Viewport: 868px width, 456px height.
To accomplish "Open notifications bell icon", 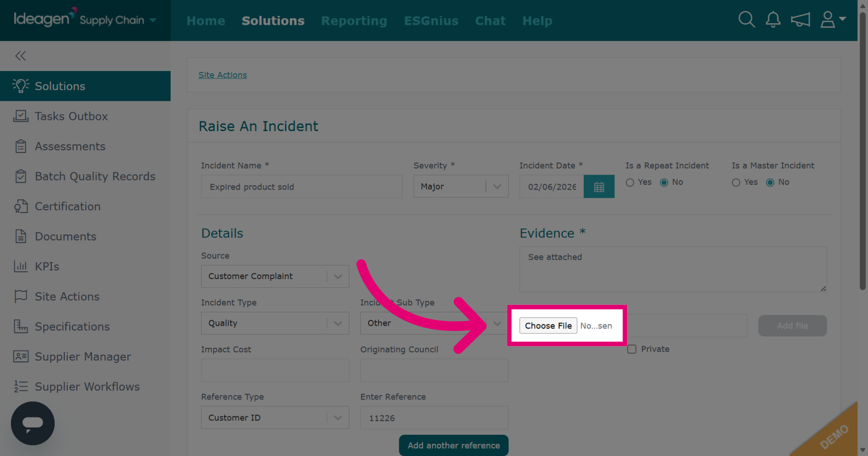I will coord(773,20).
